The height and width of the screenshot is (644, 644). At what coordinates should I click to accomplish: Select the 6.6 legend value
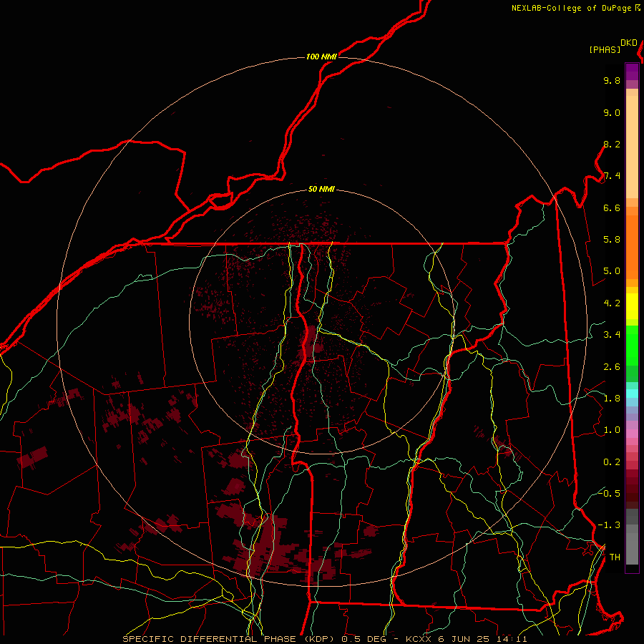click(x=612, y=208)
